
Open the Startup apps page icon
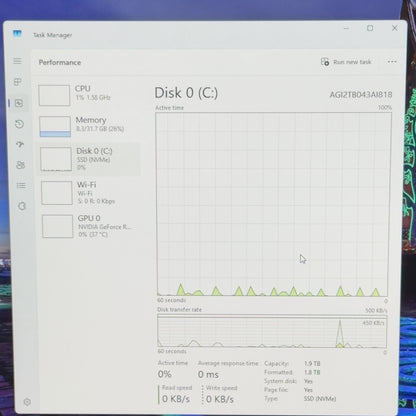coord(20,144)
